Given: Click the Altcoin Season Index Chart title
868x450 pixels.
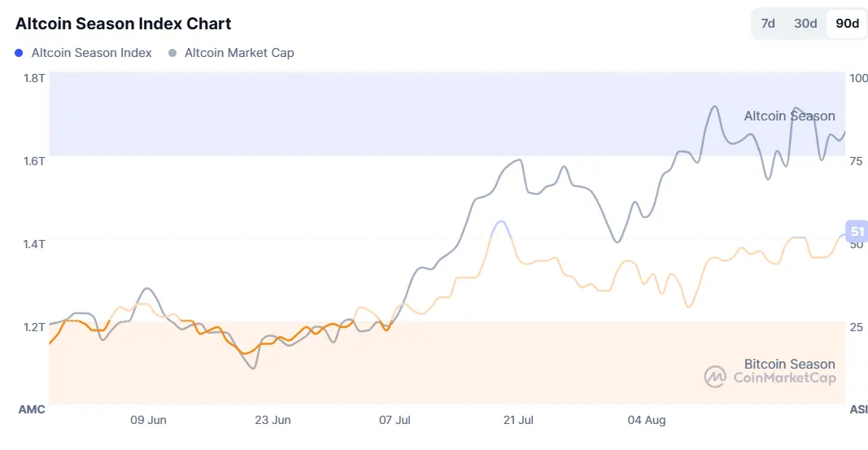Looking at the screenshot, I should click(123, 24).
